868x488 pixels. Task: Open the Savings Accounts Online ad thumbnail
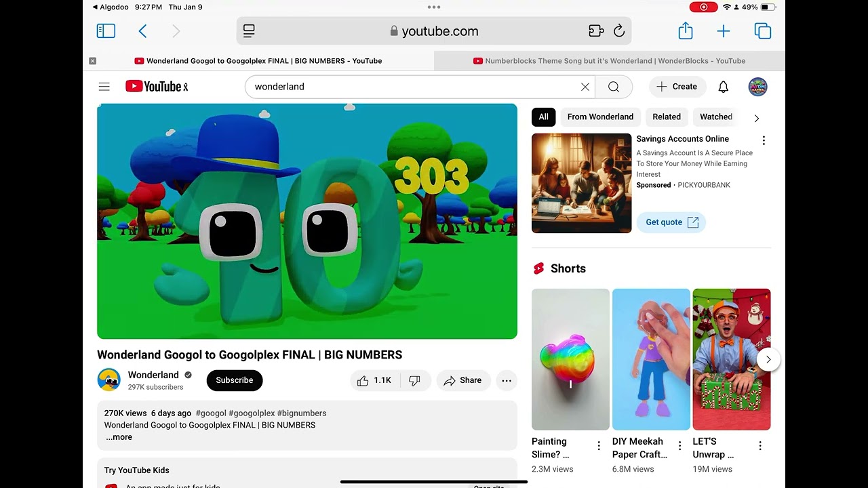pos(581,183)
